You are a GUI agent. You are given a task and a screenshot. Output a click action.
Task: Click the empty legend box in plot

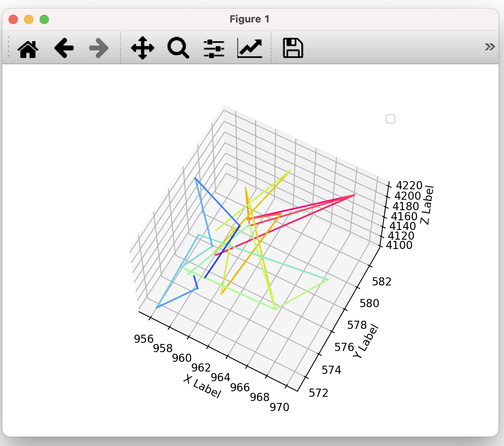coord(390,119)
